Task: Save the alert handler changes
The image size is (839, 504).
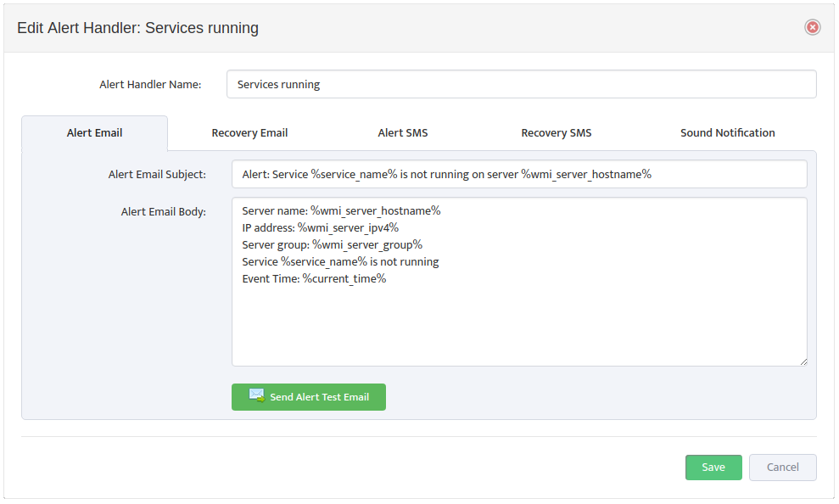Action: 713,468
